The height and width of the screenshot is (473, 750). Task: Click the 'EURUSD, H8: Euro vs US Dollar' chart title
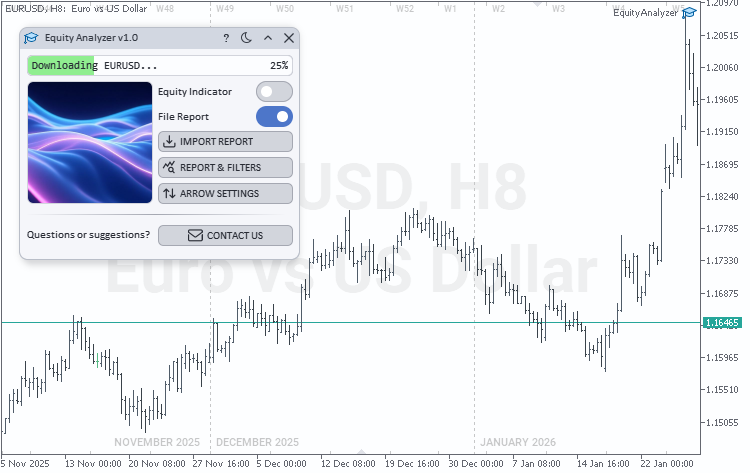point(76,9)
